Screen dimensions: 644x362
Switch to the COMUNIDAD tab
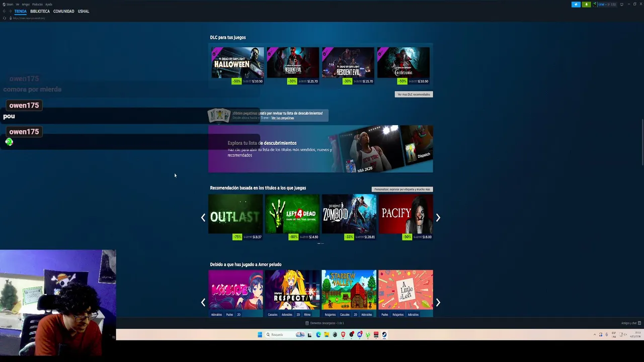tap(63, 11)
